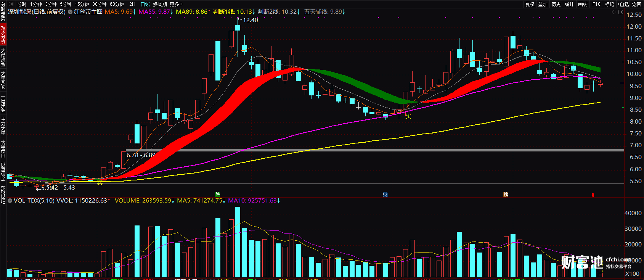The width and height of the screenshot is (644, 280).
Task: Click the yellow 买 signal near the 8.50 level
Action: pyautogui.click(x=408, y=116)
